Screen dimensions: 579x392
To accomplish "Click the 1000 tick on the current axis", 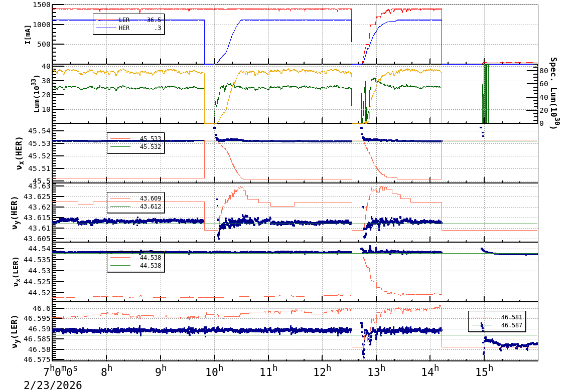I will [42, 25].
